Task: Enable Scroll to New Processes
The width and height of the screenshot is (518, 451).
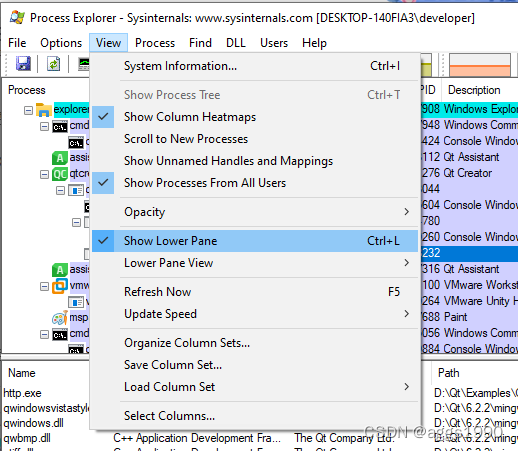Action: 255,139
